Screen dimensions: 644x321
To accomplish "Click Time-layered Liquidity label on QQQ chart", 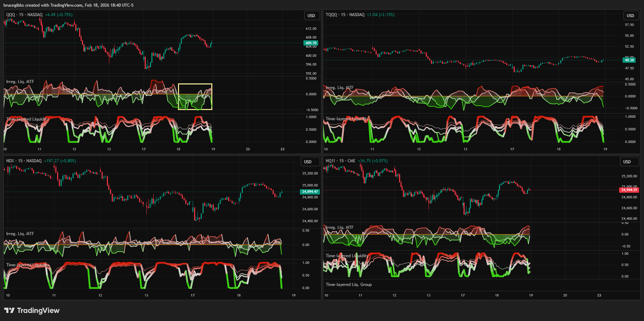I will [27, 119].
